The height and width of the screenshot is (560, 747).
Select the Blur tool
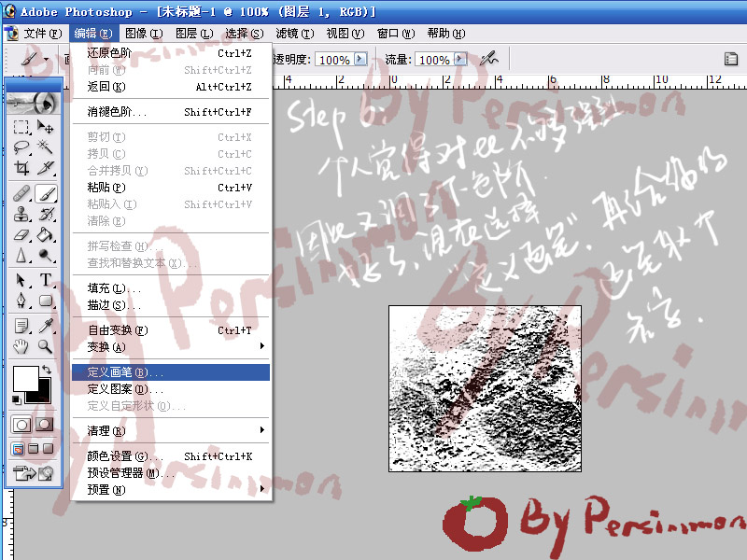point(21,255)
